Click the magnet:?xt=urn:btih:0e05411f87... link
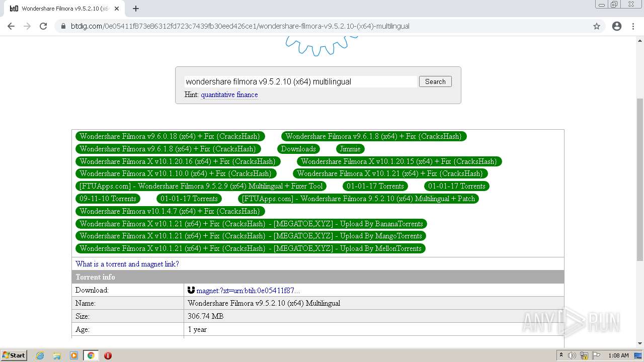The height and width of the screenshot is (362, 644). 248,291
